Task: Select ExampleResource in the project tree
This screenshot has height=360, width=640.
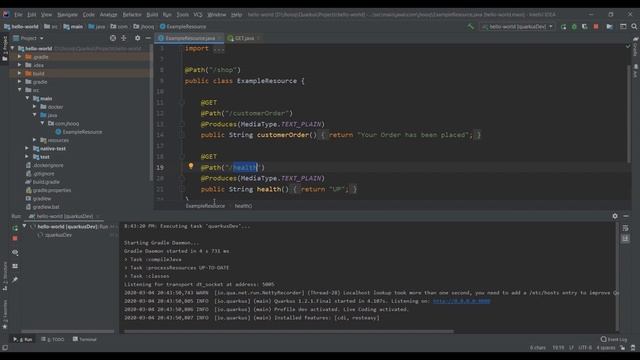Action: tap(79, 132)
